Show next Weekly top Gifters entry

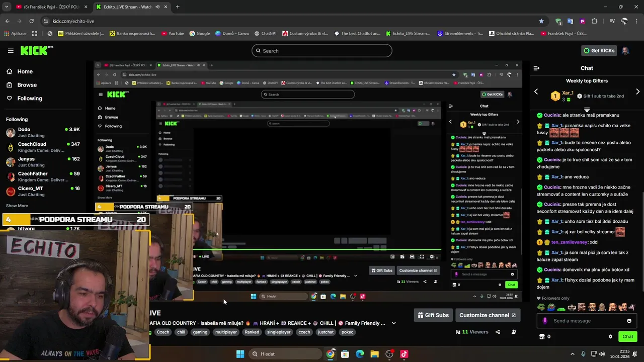(637, 92)
